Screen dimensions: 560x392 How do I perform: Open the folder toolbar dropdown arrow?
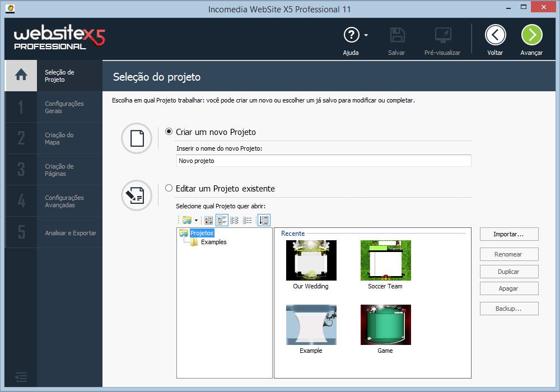(x=196, y=220)
